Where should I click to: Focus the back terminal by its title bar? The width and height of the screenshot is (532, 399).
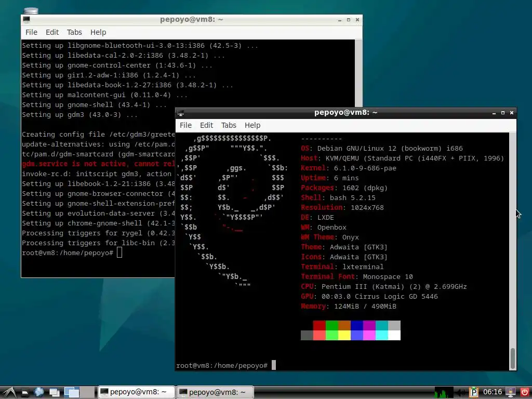coord(191,20)
